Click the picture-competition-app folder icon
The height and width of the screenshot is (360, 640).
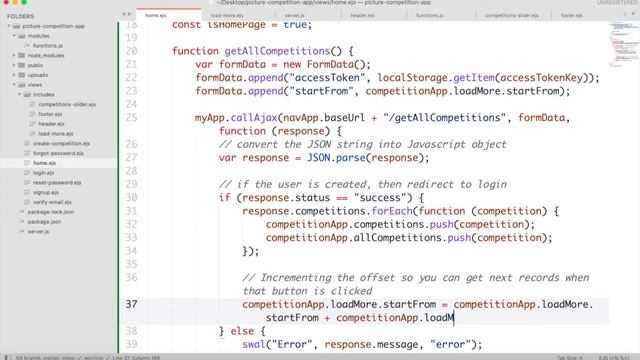click(16, 26)
